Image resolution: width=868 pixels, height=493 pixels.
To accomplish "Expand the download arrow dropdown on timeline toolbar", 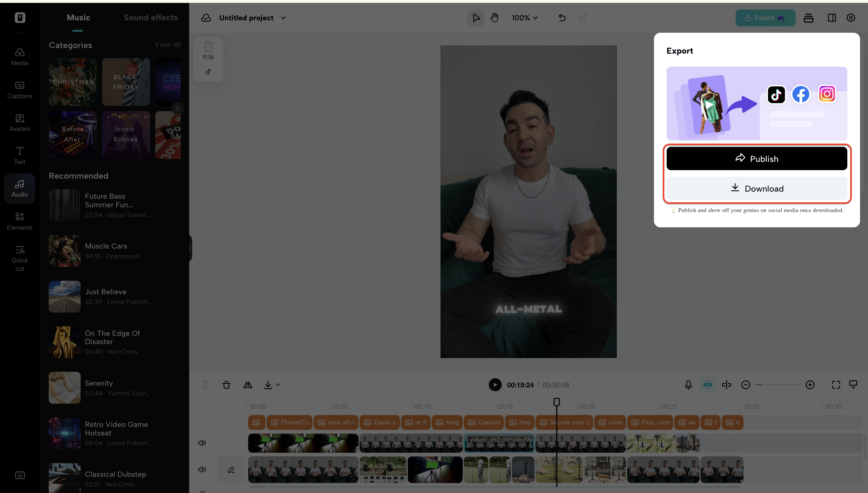I will point(278,385).
